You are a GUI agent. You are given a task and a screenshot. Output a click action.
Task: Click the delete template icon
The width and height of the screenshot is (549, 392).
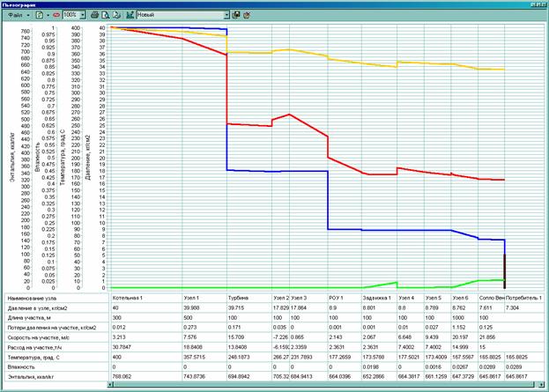tap(245, 16)
